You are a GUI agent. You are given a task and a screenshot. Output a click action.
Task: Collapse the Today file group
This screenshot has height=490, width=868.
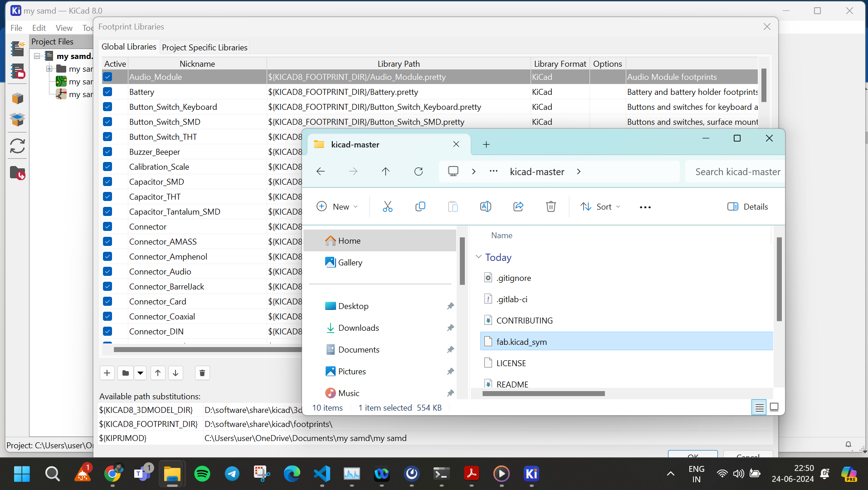click(x=478, y=257)
